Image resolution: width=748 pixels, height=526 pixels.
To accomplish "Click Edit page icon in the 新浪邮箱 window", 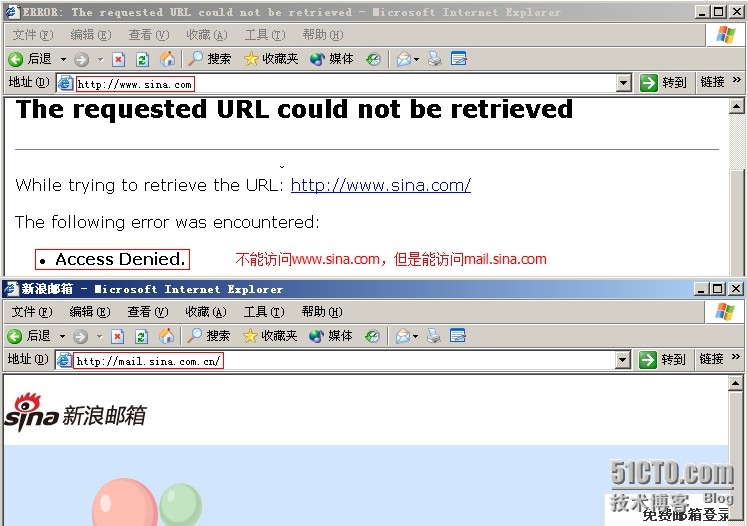I will pos(457,336).
